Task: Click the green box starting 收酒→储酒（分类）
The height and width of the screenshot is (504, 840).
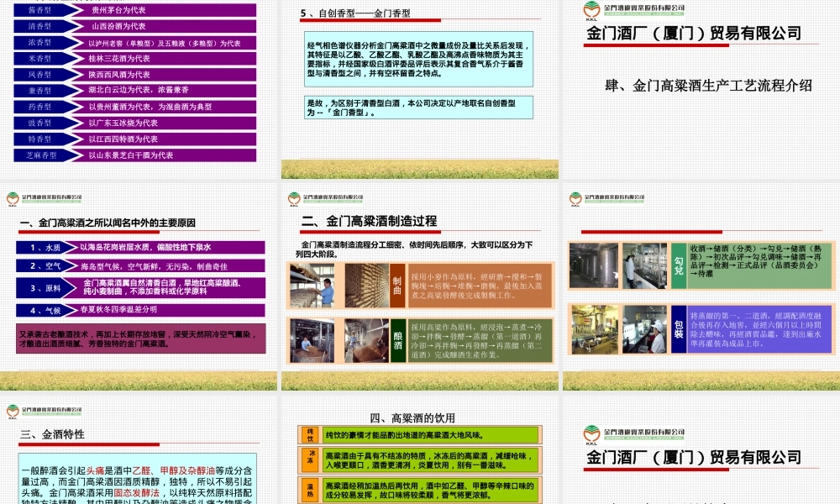Action: [760, 266]
